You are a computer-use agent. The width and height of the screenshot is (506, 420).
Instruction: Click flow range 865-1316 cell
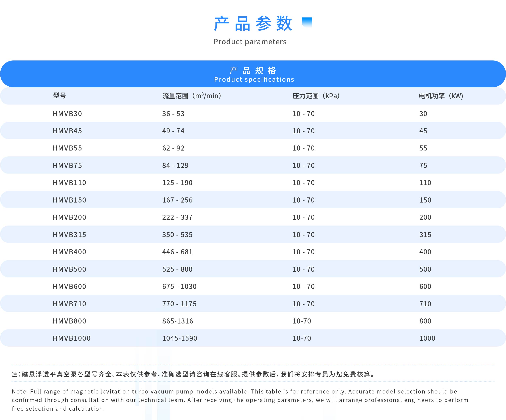(178, 321)
